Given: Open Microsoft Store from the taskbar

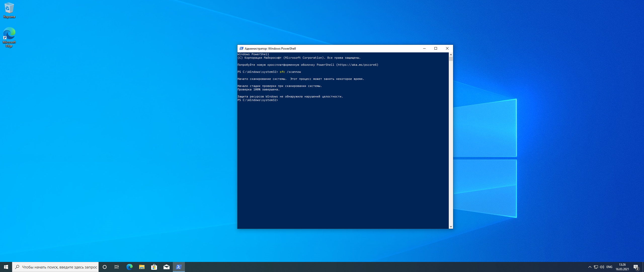Looking at the screenshot, I should [x=154, y=267].
